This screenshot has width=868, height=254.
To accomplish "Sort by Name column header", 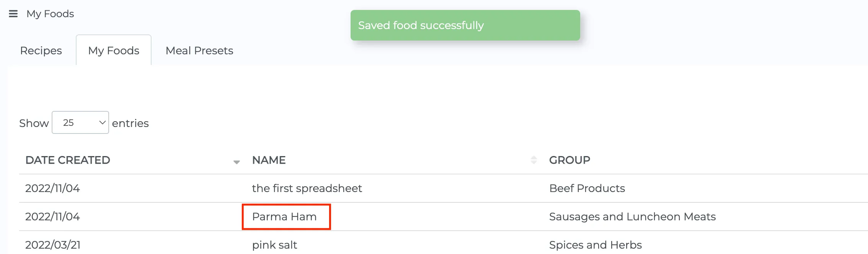I will tap(269, 160).
